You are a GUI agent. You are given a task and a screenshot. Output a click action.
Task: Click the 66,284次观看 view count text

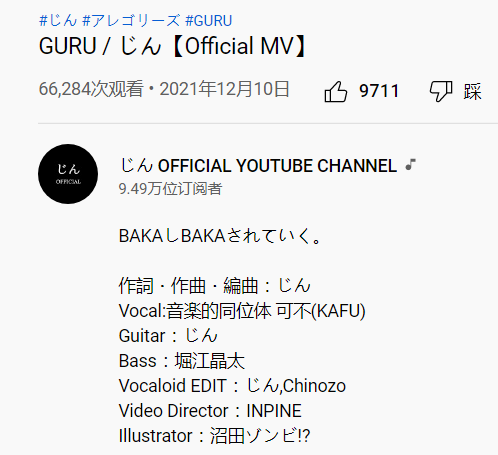(x=91, y=89)
